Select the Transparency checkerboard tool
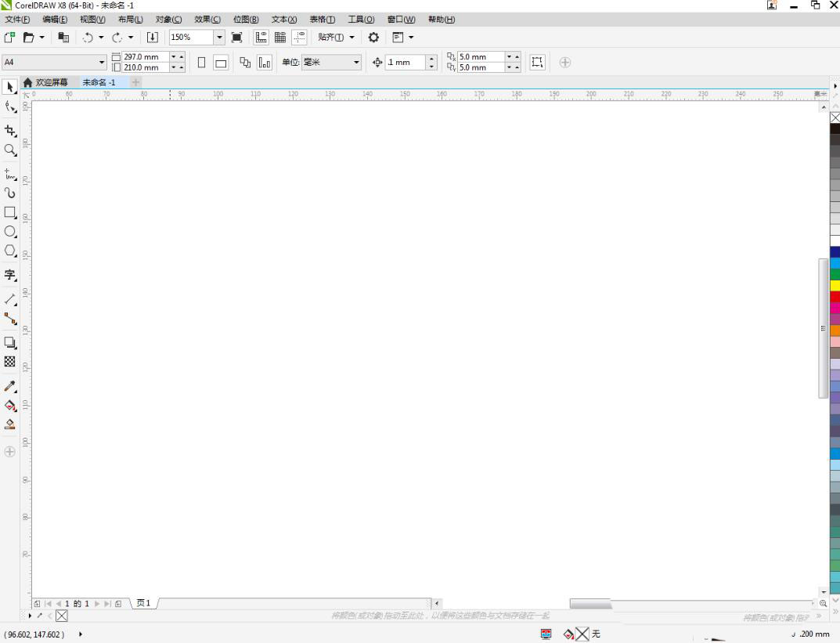 (10, 361)
